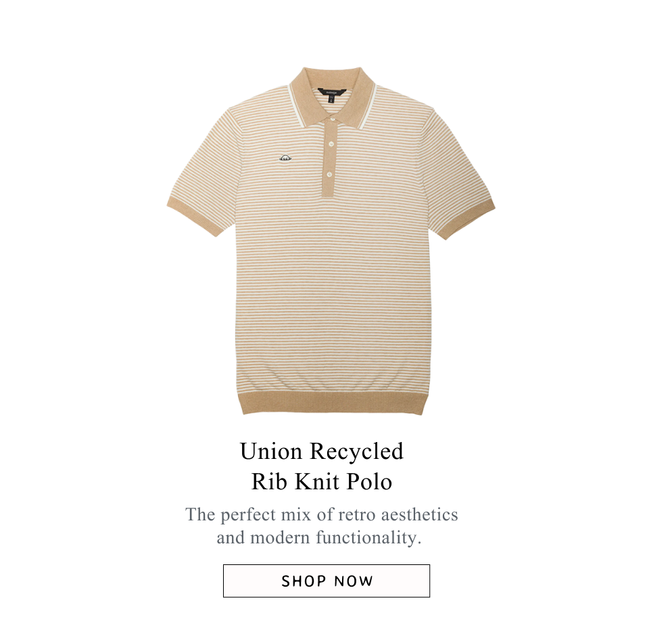Image resolution: width=672 pixels, height=638 pixels.
Task: Select the middle placket button on the polo
Action: [331, 144]
